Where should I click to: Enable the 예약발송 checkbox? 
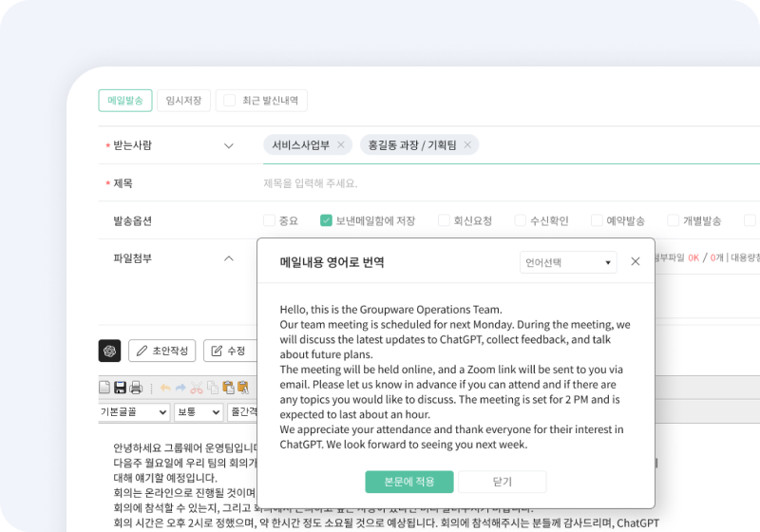597,220
